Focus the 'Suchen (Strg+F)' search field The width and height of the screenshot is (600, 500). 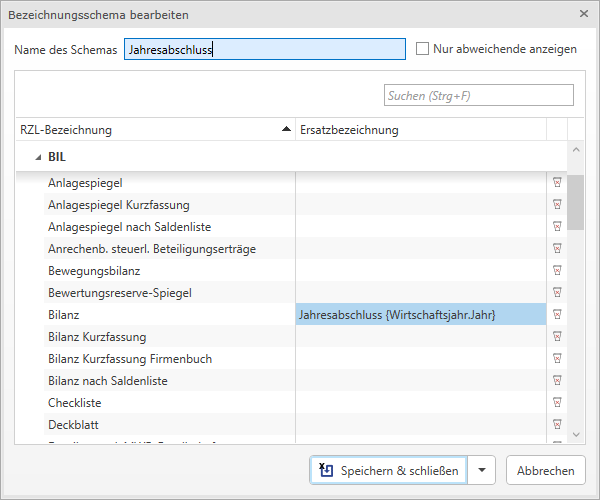[478, 95]
